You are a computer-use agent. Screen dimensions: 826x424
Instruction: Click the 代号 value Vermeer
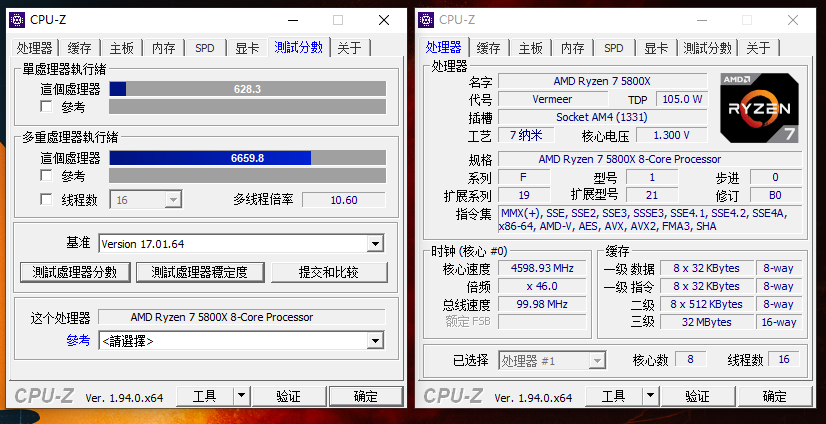[x=552, y=99]
